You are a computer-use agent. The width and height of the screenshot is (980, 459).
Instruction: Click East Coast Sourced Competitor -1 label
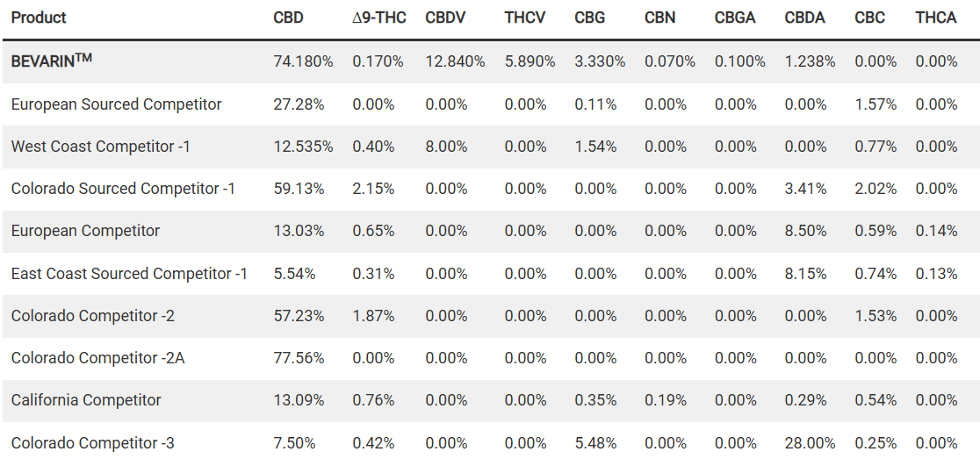tap(129, 274)
